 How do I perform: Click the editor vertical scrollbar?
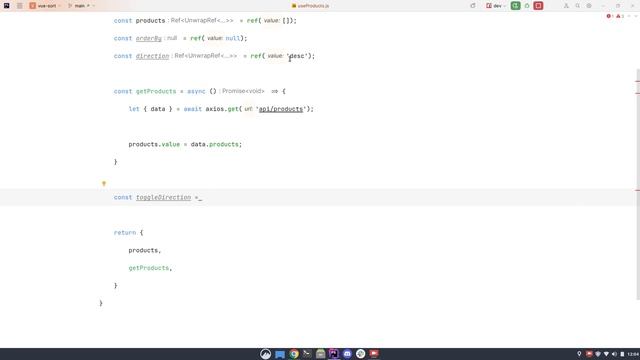point(638,184)
